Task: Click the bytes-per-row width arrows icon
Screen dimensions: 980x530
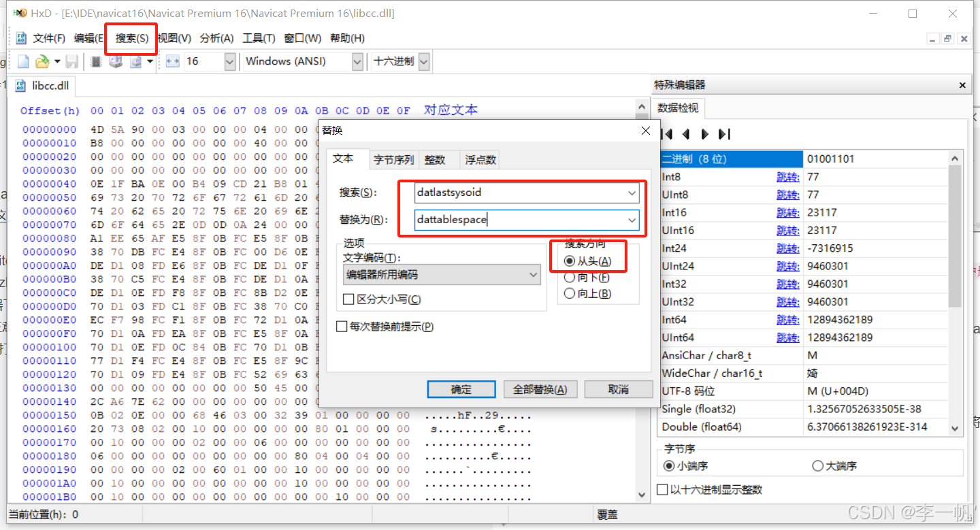Action: (172, 61)
